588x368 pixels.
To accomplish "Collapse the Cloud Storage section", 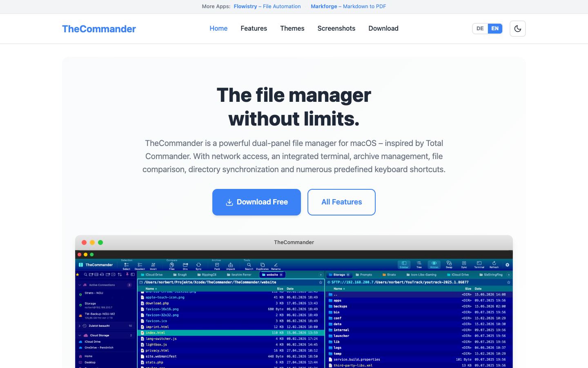I will (80, 335).
